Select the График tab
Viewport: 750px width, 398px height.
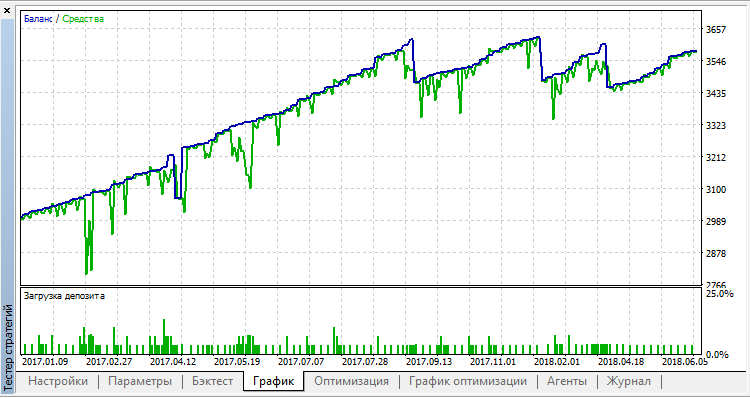(273, 382)
